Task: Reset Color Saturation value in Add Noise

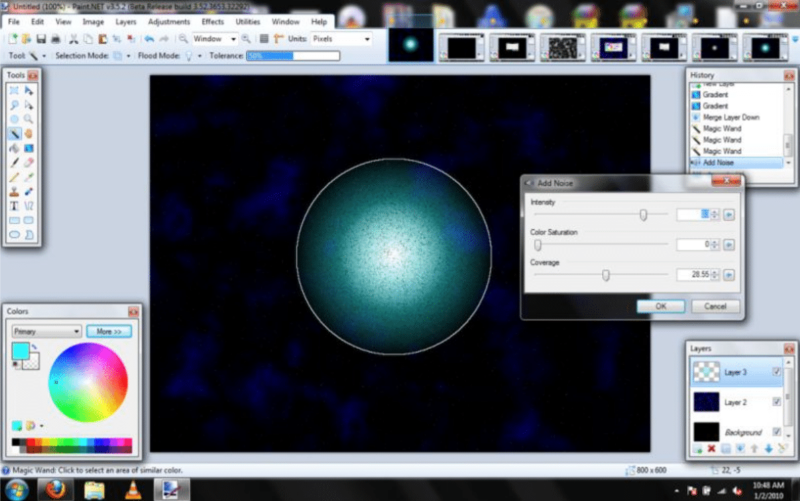Action: 729,245
